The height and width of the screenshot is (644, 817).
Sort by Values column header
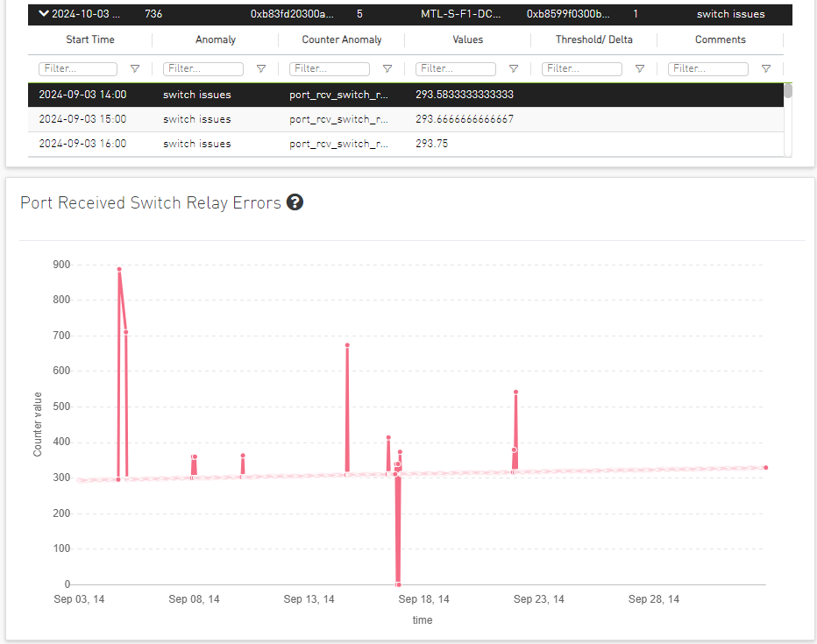(467, 40)
